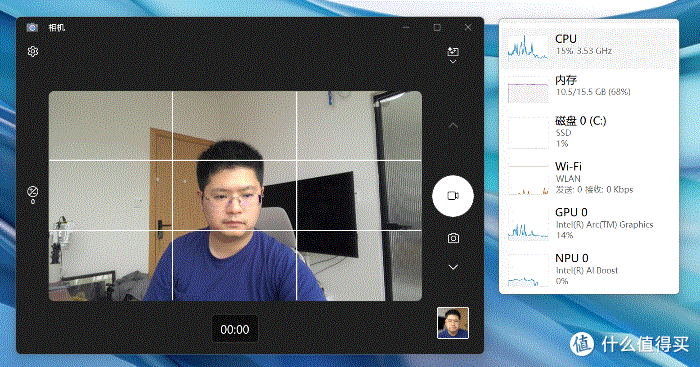This screenshot has width=700, height=367.
Task: Click the disk 0 activity graph
Action: [x=528, y=133]
